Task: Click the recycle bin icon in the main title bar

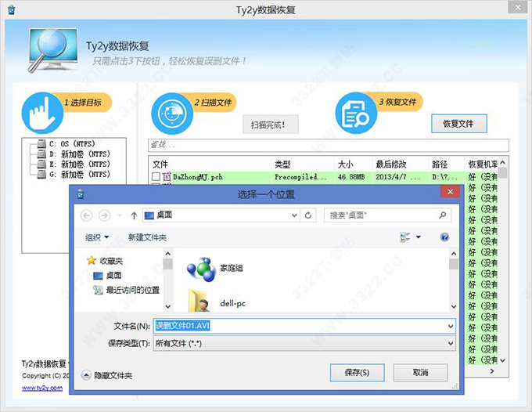Action: pos(11,9)
